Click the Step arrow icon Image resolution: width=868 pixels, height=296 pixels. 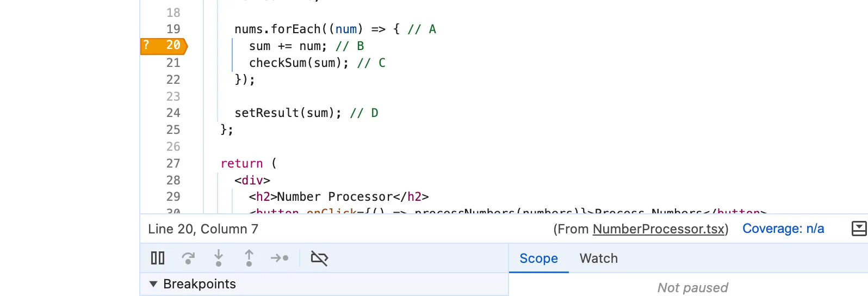pyautogui.click(x=280, y=258)
